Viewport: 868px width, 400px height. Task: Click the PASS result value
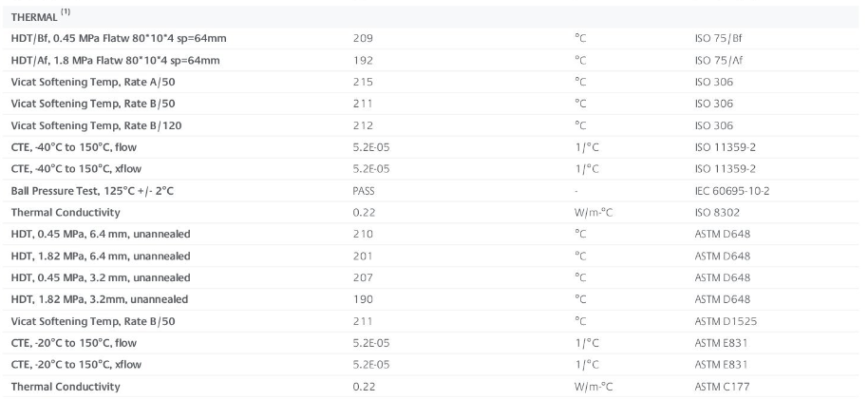pyautogui.click(x=364, y=191)
